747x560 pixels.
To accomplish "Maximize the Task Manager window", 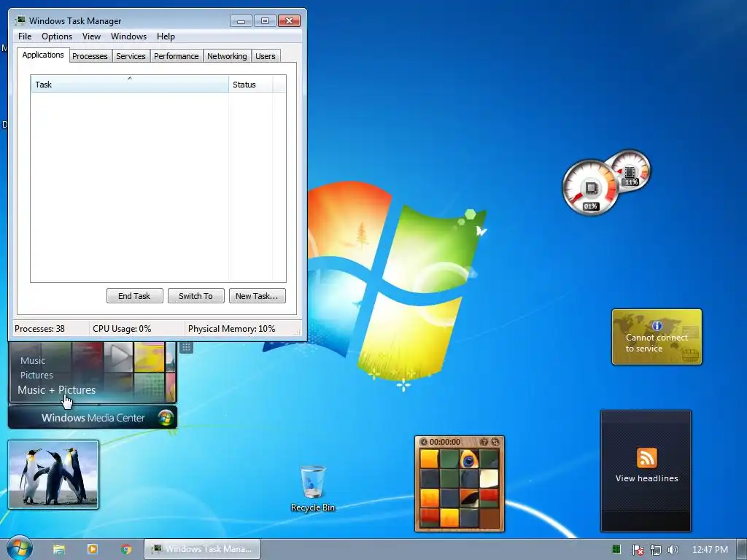I will pos(265,21).
